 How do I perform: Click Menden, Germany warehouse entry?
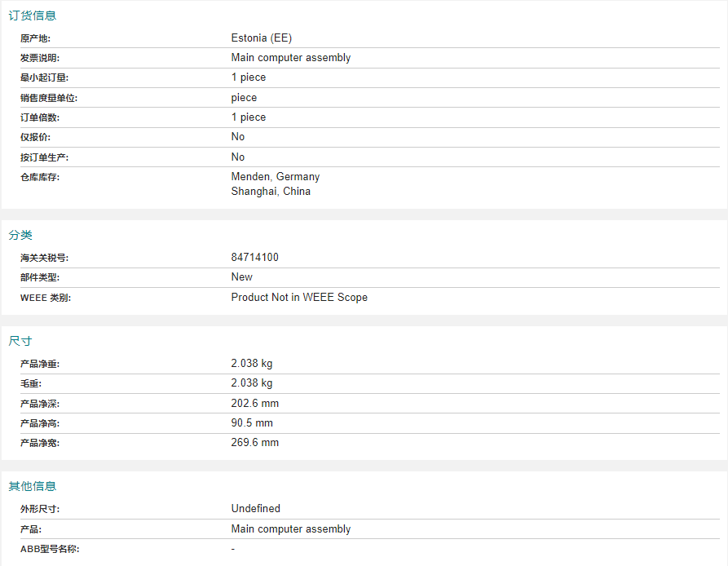pyautogui.click(x=276, y=176)
